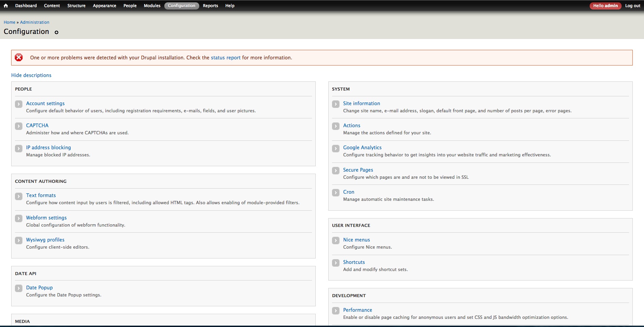The image size is (644, 327).
Task: Click arrow icon beside Actions
Action: tap(336, 126)
